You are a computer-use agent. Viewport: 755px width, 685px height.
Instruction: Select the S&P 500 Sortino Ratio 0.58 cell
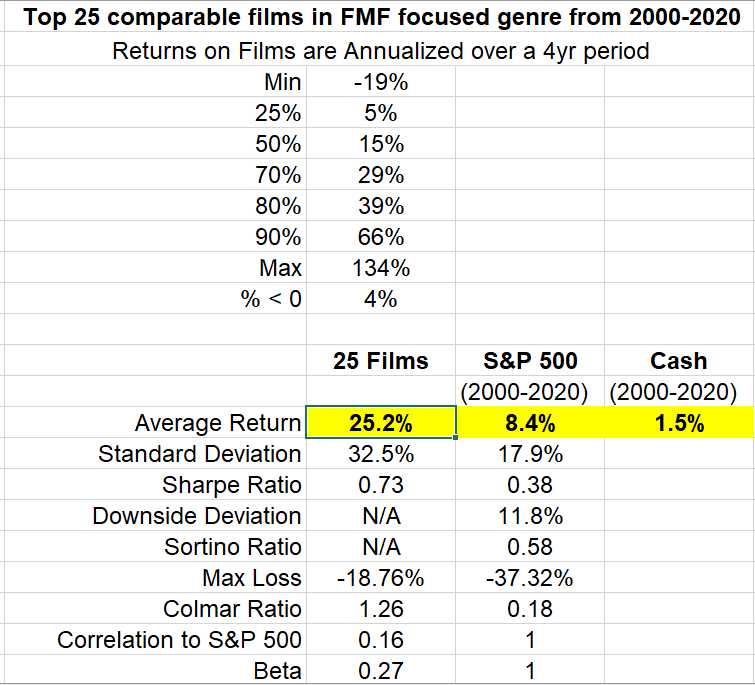(x=530, y=547)
